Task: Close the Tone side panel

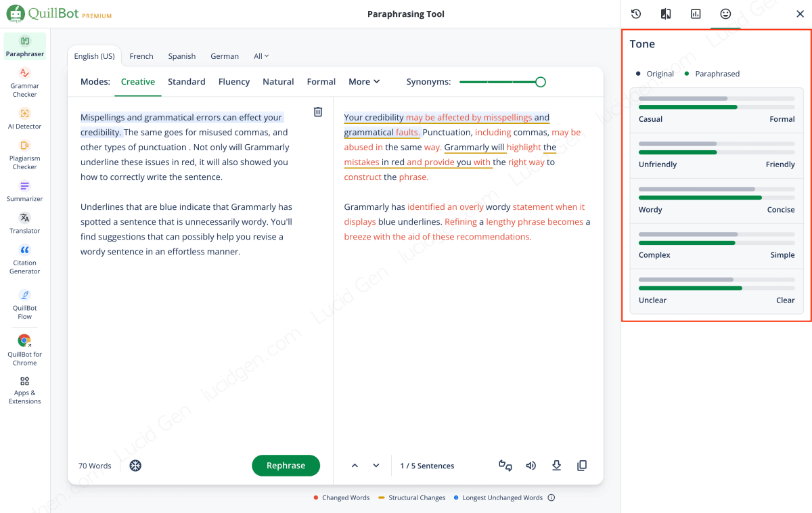Action: tap(800, 14)
